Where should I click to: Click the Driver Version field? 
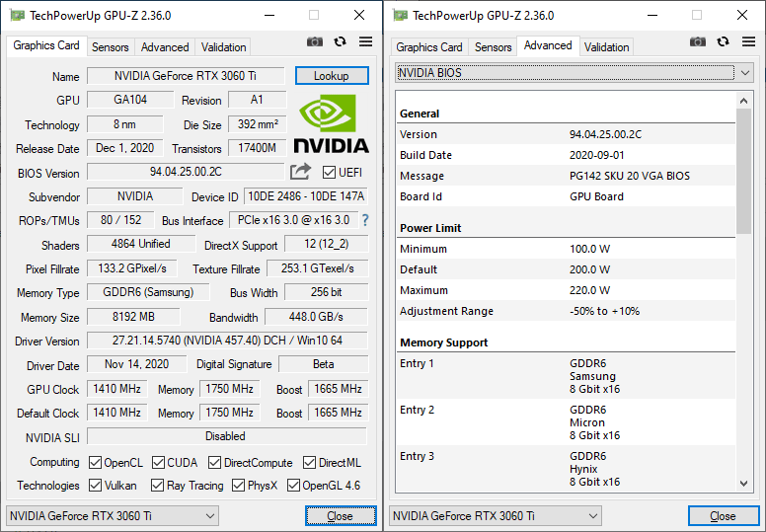[227, 341]
